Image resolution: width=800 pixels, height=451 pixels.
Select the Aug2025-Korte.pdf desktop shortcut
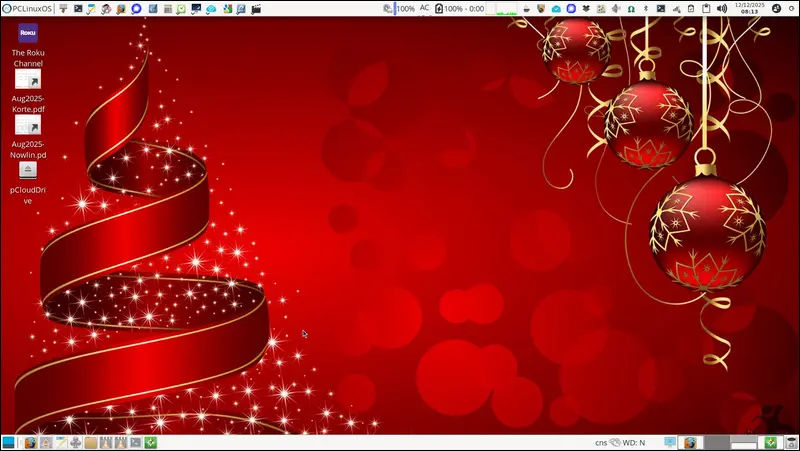pos(28,92)
